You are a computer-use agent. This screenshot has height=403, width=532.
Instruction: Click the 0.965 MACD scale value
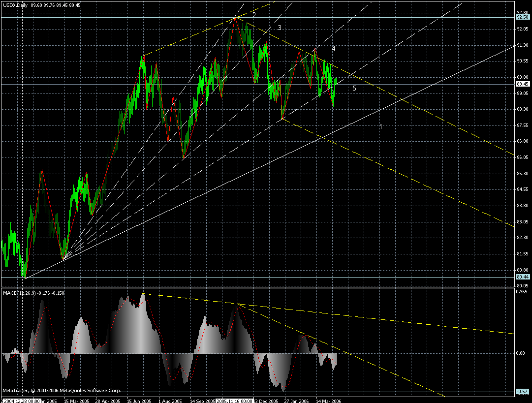(x=522, y=292)
